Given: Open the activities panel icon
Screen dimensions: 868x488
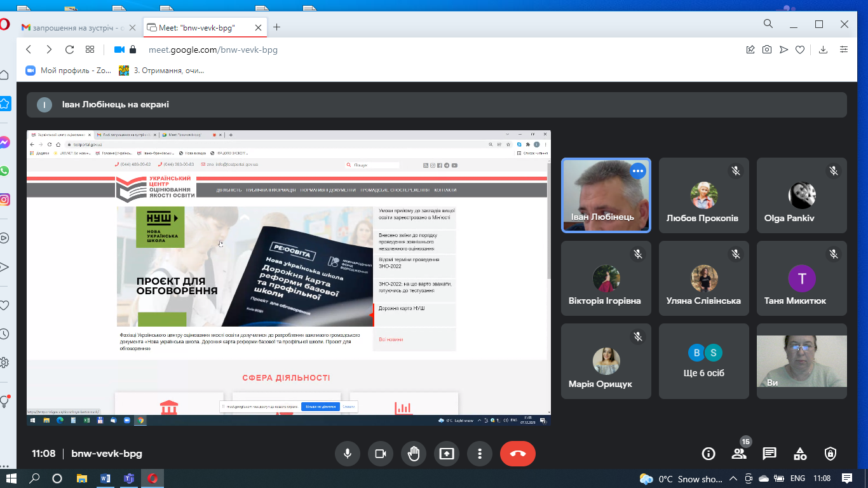Looking at the screenshot, I should (x=800, y=454).
